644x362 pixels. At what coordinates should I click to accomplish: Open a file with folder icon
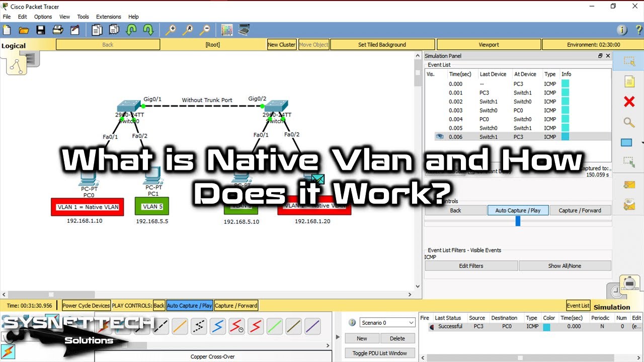[23, 30]
